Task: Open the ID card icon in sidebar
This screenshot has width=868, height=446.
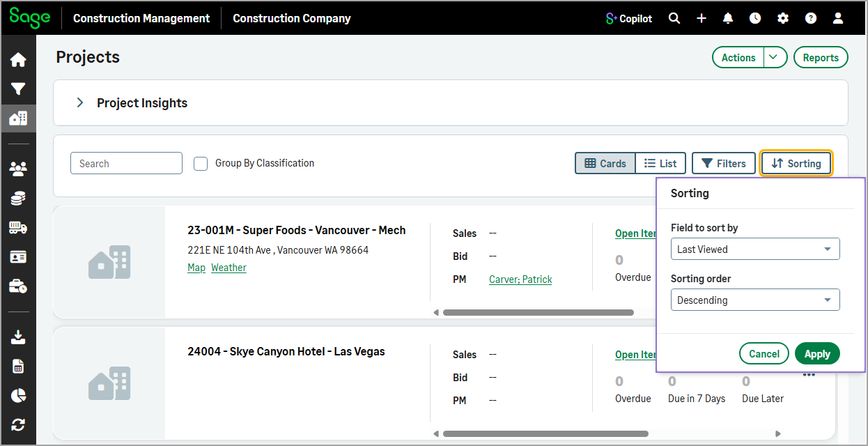Action: coord(18,257)
